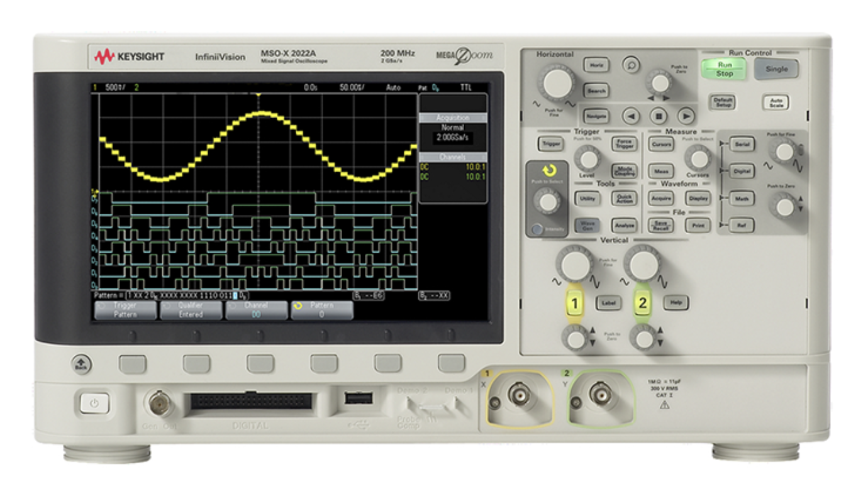This screenshot has width=868, height=489.
Task: Open the Save/Recall menu key
Action: (660, 225)
